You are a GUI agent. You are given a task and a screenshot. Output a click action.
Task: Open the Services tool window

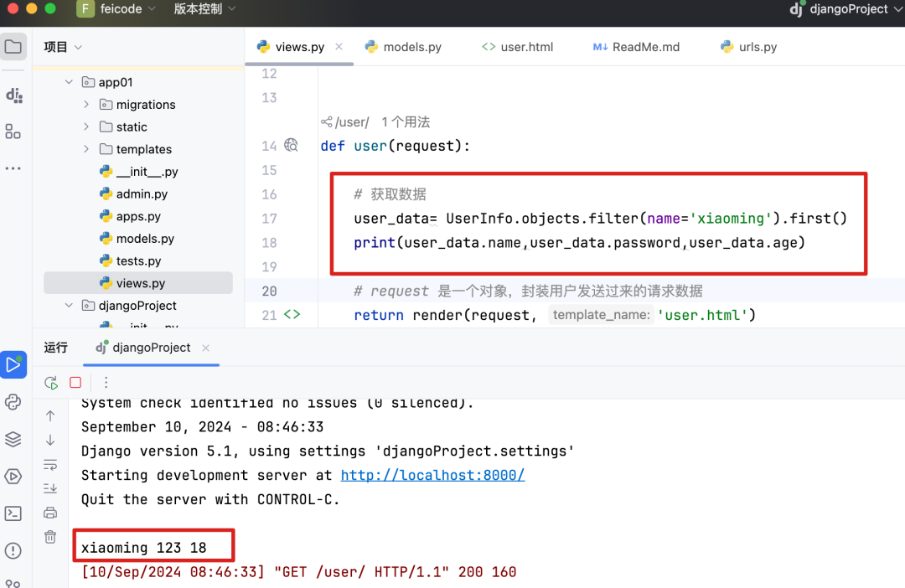13,476
